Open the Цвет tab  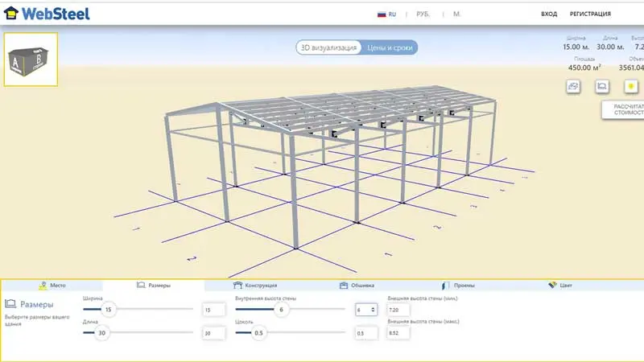566,286
